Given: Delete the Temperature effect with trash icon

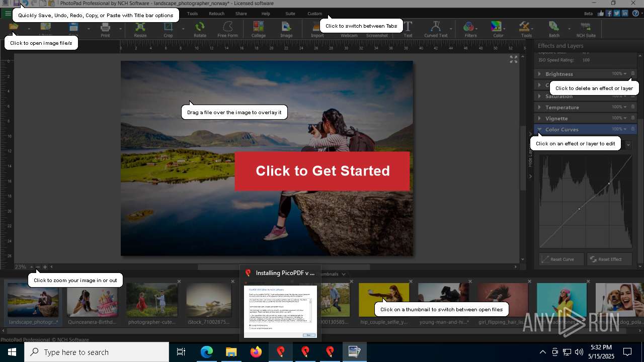Looking at the screenshot, I should tap(633, 107).
